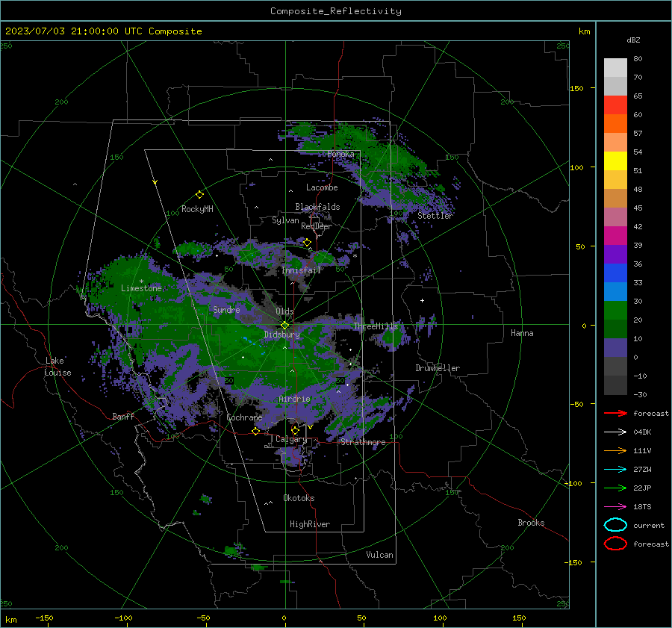The height and width of the screenshot is (628, 672).
Task: Click yellow diamond marker beside RockyMH
Action: click(199, 195)
